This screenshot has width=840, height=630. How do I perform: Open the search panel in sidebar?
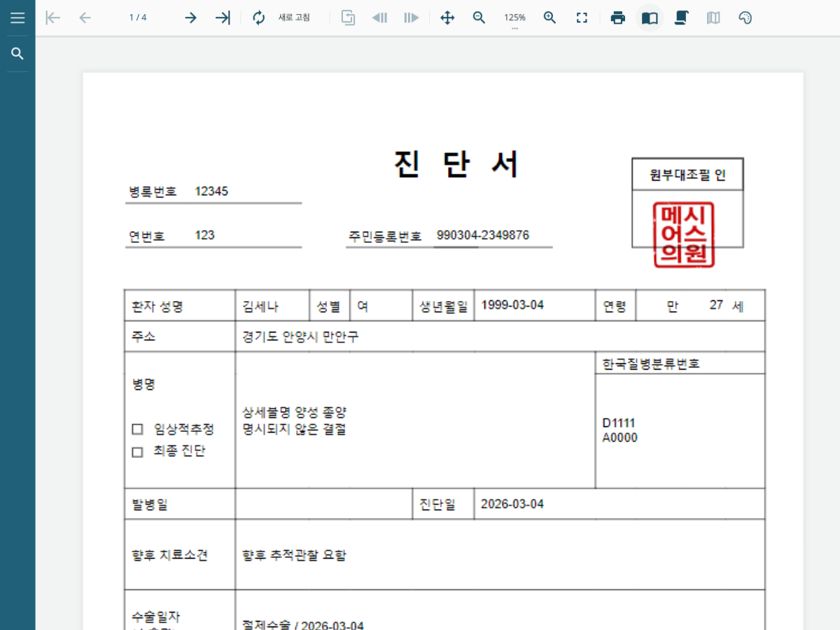click(17, 54)
